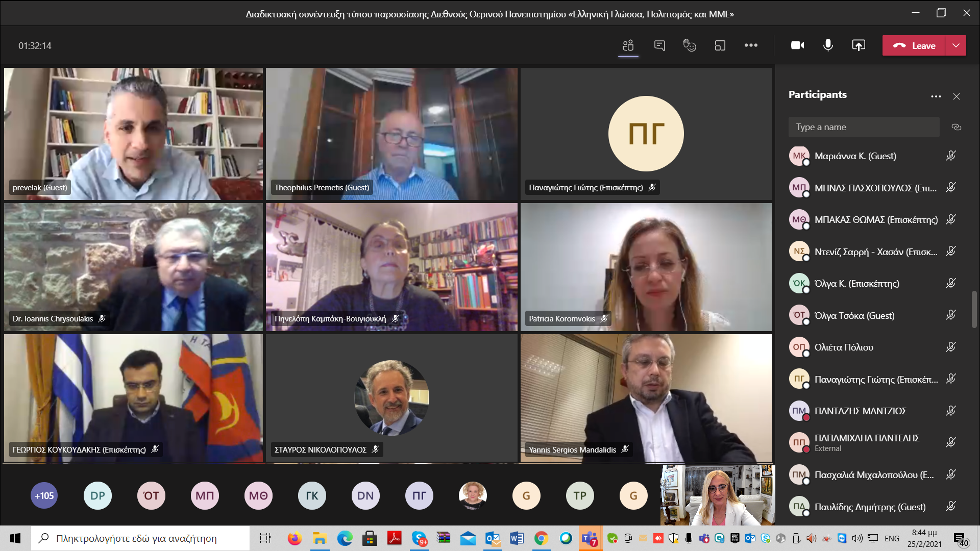Open Word from the taskbar
The image size is (980, 551).
(517, 538)
